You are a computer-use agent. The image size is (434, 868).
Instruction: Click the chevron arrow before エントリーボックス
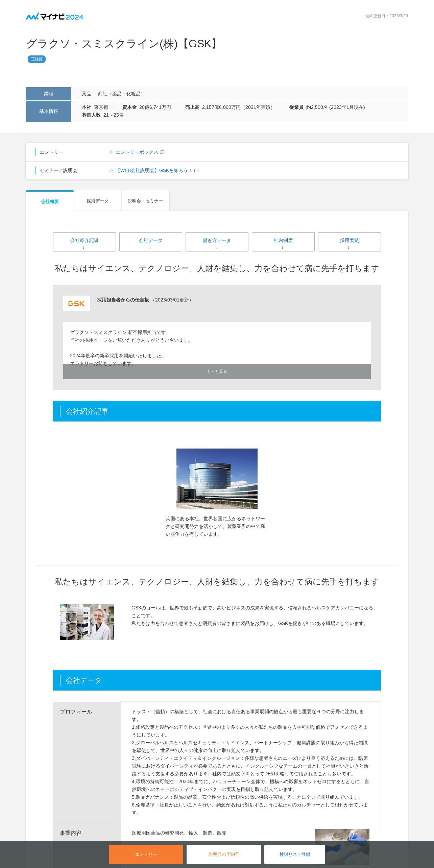click(x=111, y=152)
